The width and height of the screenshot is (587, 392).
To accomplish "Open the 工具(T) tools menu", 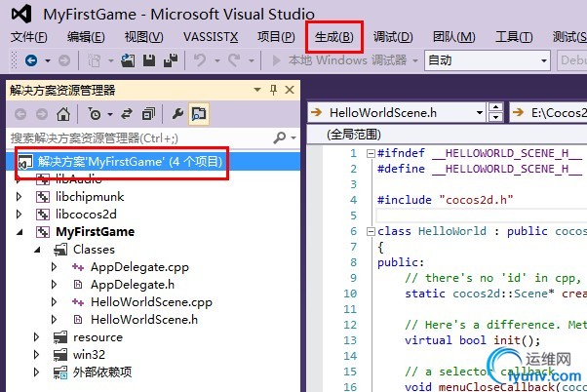I will coord(514,37).
